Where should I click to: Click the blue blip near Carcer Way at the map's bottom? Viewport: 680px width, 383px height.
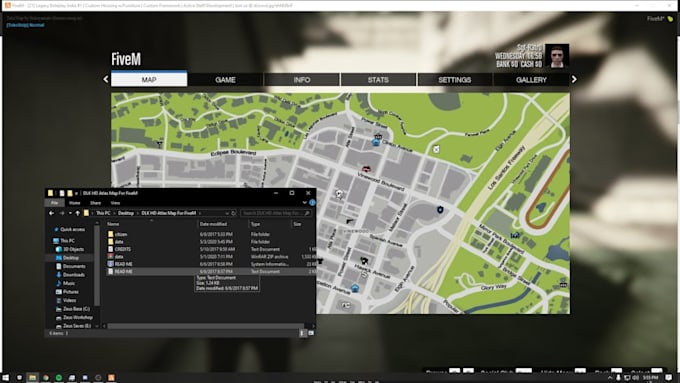tap(355, 288)
